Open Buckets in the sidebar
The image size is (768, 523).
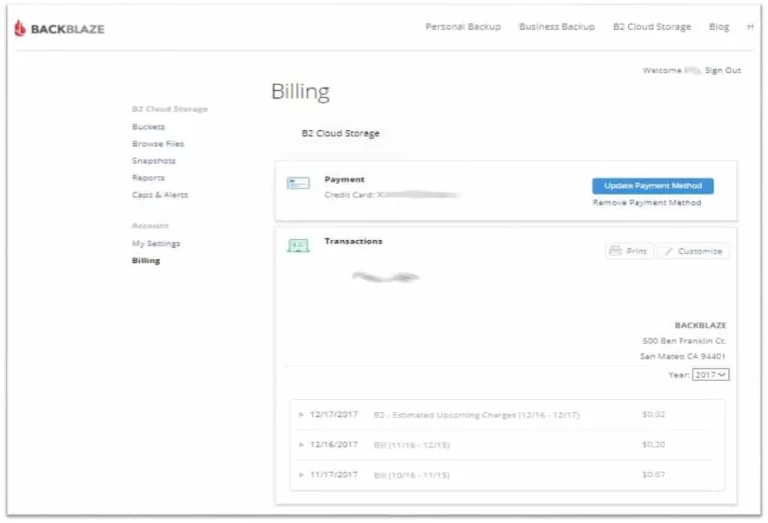(x=148, y=127)
